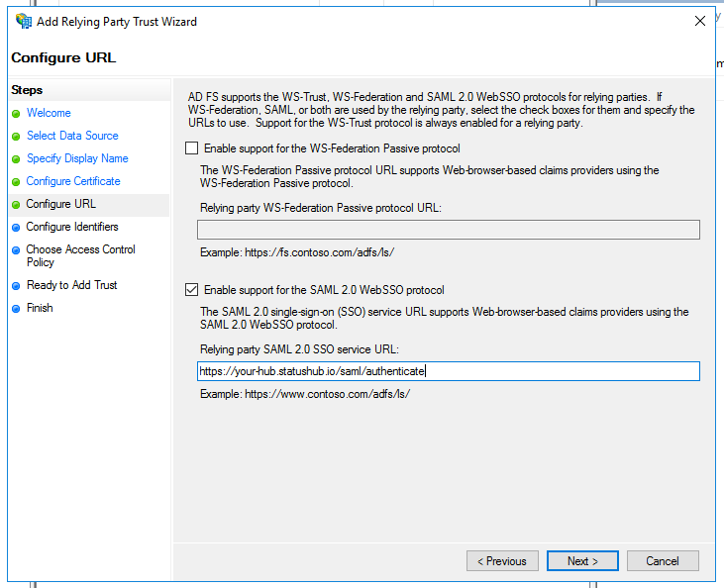Click blue bullet beside Configure Identifiers
Screen dimensions: 724x588
[16, 228]
